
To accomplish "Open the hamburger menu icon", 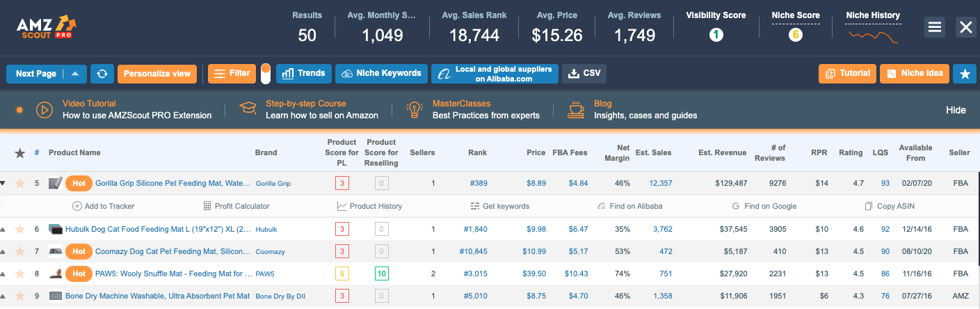I will [935, 27].
